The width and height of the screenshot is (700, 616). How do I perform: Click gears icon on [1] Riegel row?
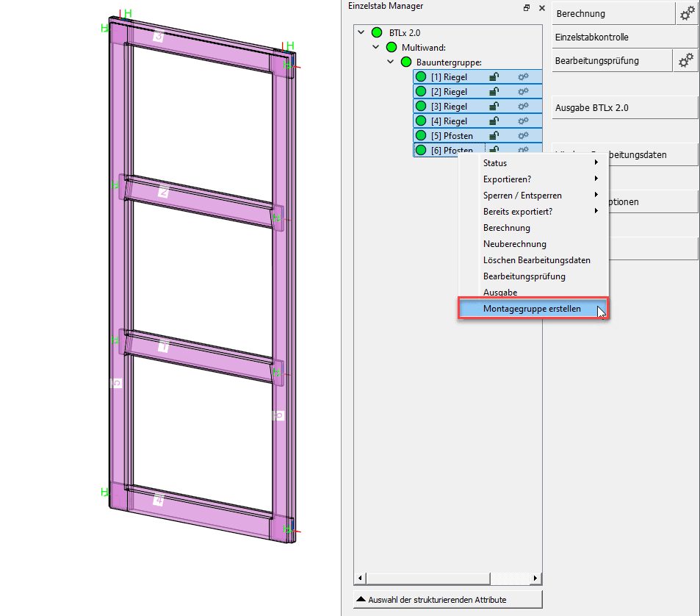coord(523,77)
